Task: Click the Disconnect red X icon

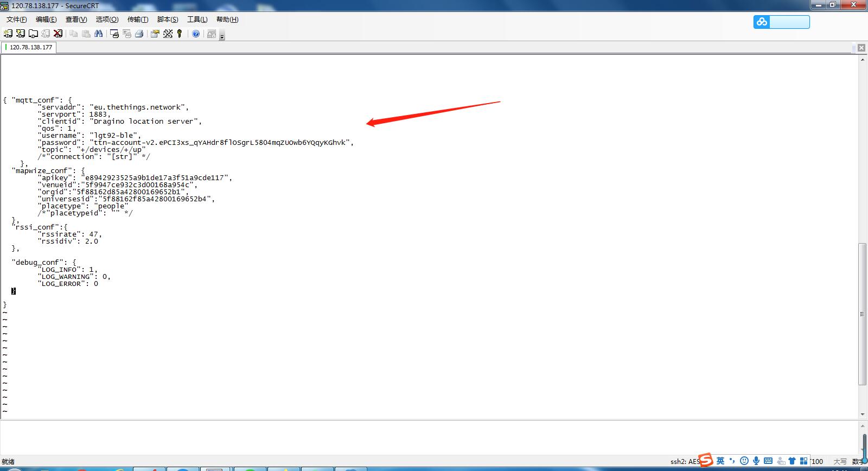Action: click(x=58, y=34)
